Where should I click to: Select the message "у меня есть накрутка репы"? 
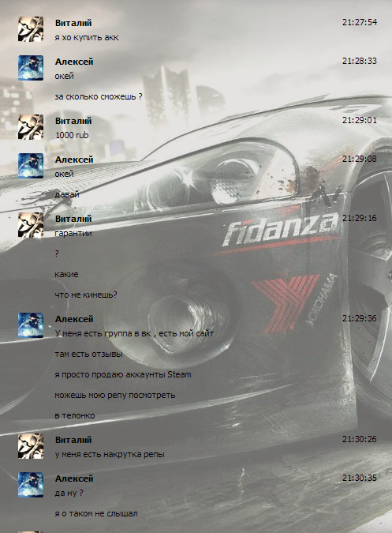pos(110,455)
